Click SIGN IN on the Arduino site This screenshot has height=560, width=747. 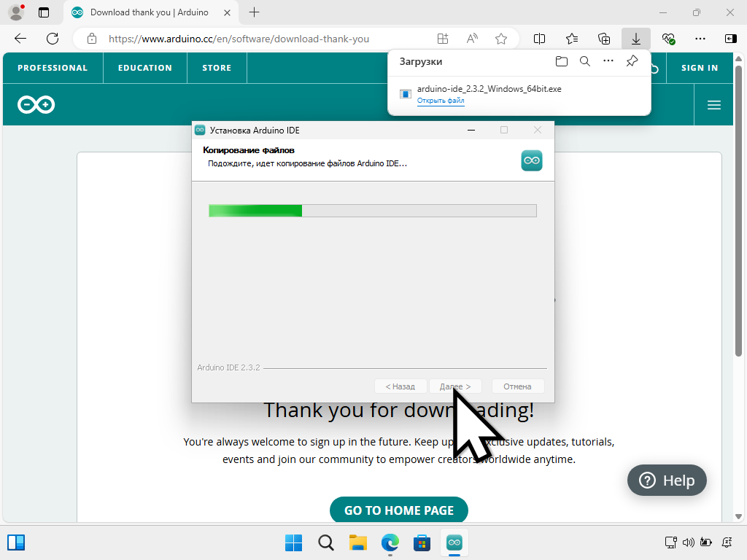coord(700,68)
